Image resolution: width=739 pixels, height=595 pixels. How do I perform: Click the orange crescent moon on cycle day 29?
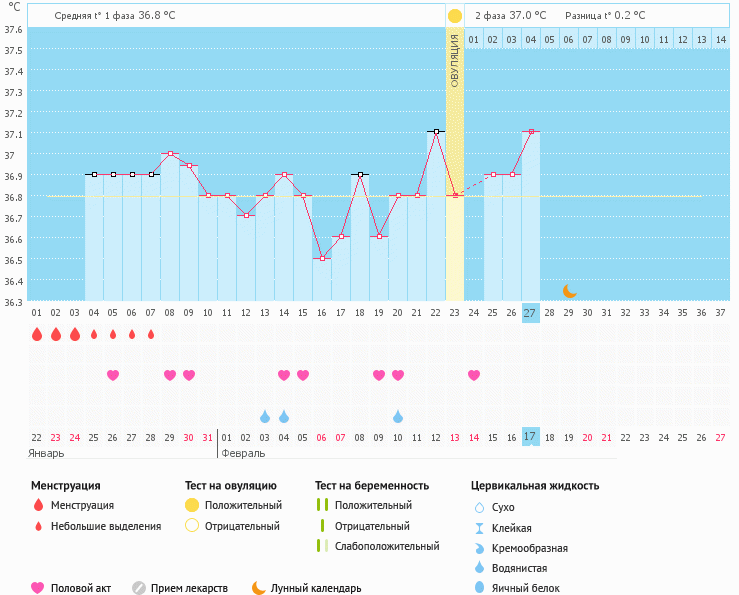click(x=569, y=291)
